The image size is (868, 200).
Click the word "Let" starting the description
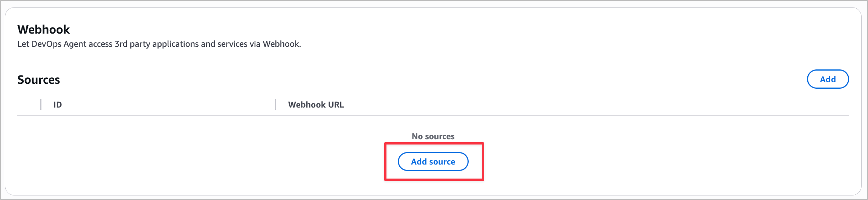(x=23, y=44)
